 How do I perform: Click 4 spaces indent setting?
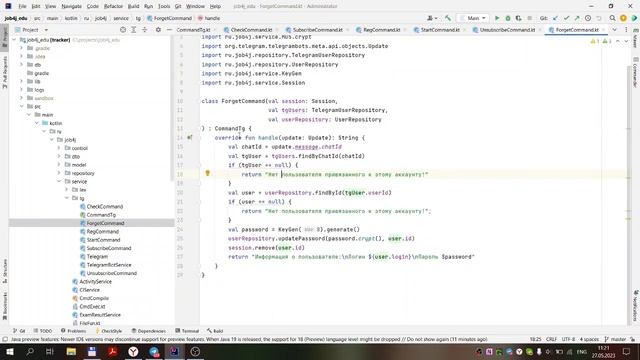point(589,339)
